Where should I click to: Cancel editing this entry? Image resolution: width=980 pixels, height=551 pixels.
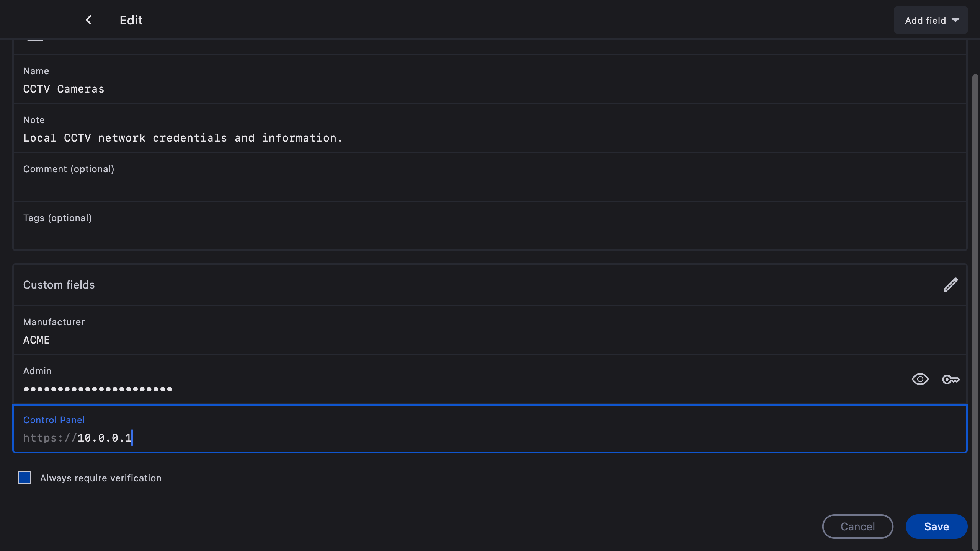click(857, 527)
